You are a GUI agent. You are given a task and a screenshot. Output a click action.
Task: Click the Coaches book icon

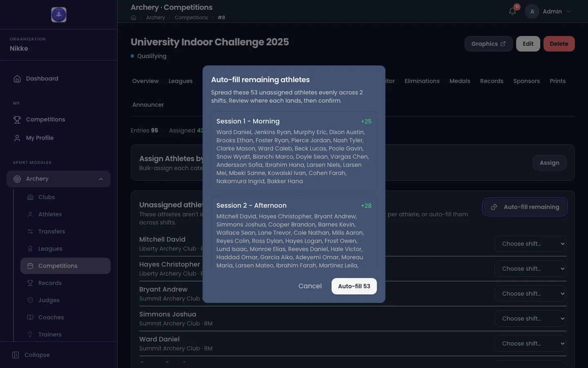(x=30, y=317)
